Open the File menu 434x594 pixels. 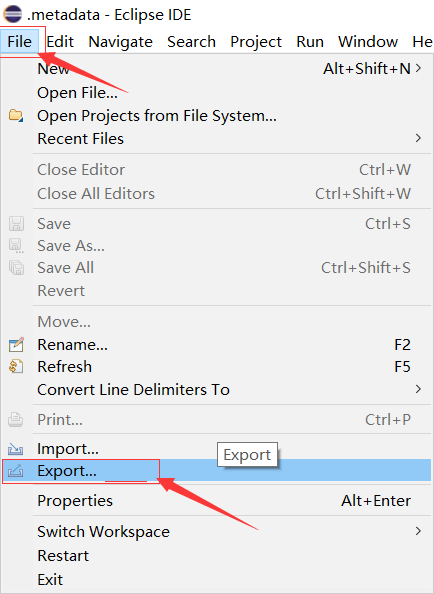(20, 42)
